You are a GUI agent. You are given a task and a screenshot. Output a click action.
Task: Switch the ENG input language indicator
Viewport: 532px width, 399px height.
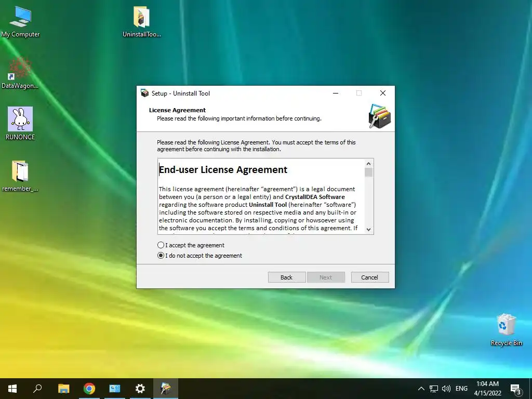(x=461, y=389)
